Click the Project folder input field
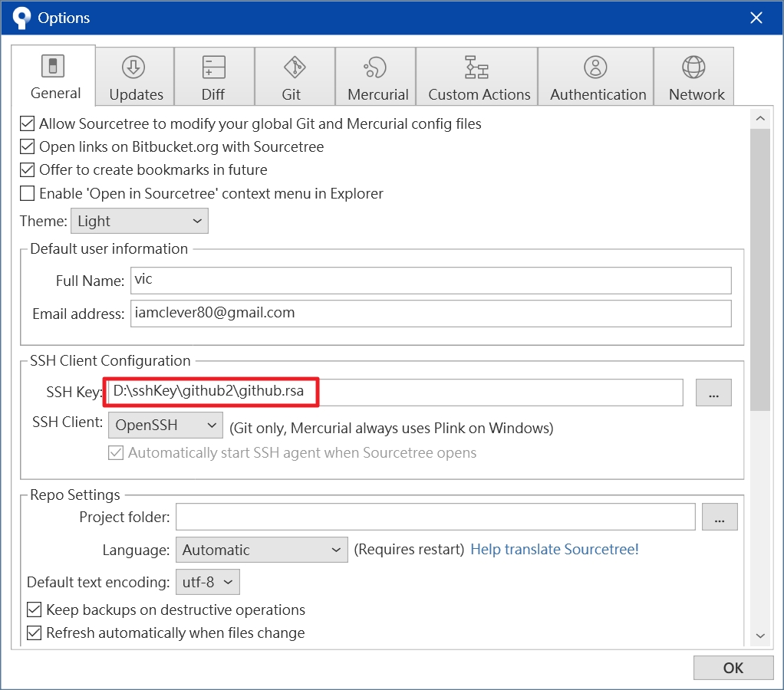The height and width of the screenshot is (690, 784). click(435, 517)
